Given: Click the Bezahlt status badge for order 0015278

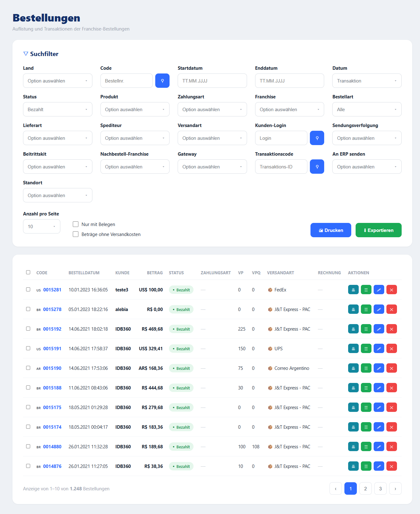Looking at the screenshot, I should click(x=181, y=309).
